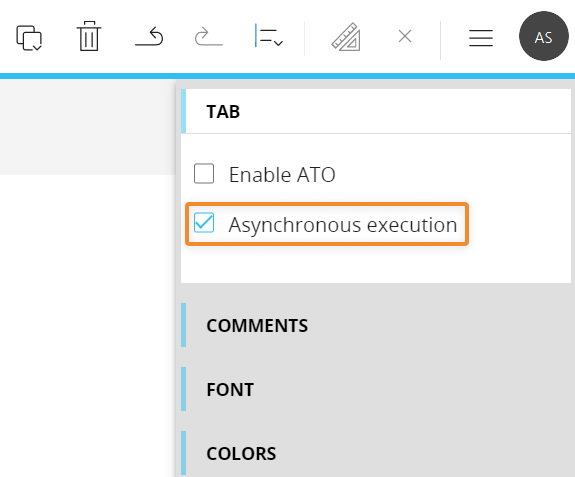Click the duplicate/copy icon in toolbar

click(29, 37)
